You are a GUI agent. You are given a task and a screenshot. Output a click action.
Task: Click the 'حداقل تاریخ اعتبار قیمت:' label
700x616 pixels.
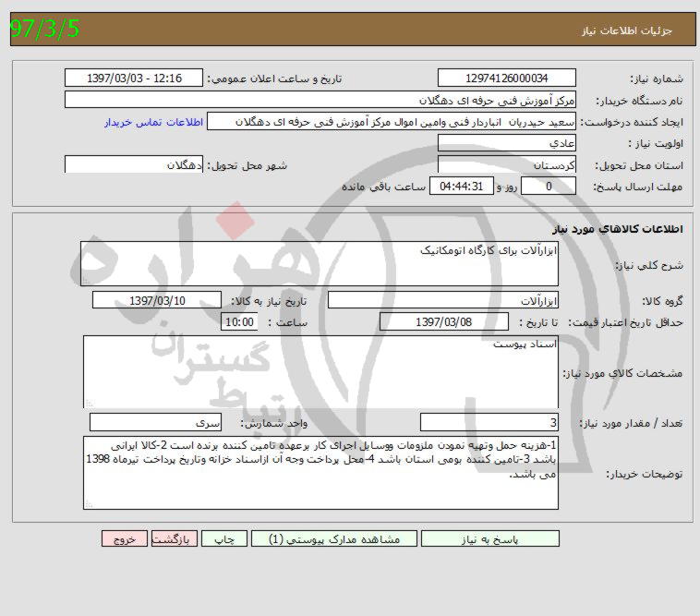[625, 322]
